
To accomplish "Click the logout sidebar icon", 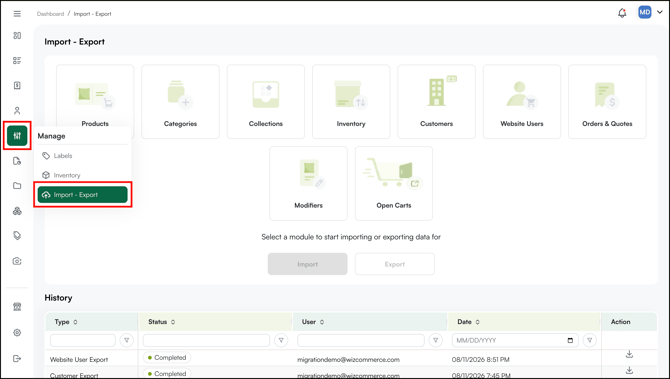I will (17, 358).
